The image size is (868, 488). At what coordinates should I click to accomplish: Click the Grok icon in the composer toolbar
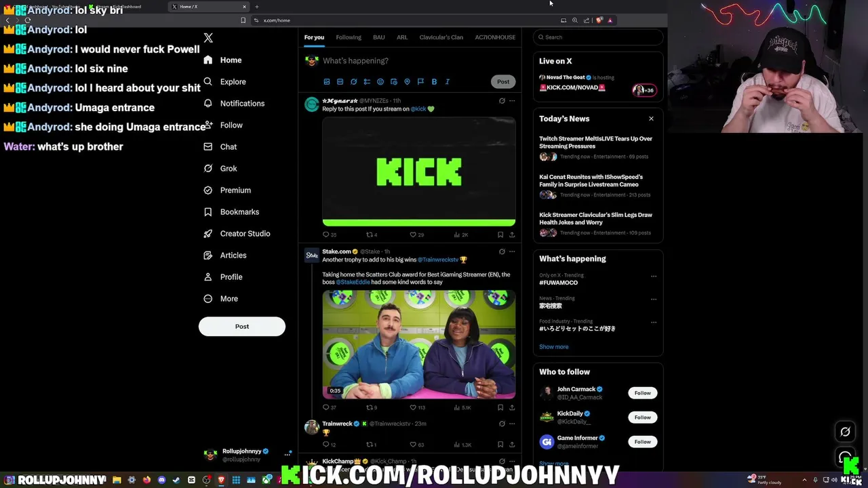point(353,82)
